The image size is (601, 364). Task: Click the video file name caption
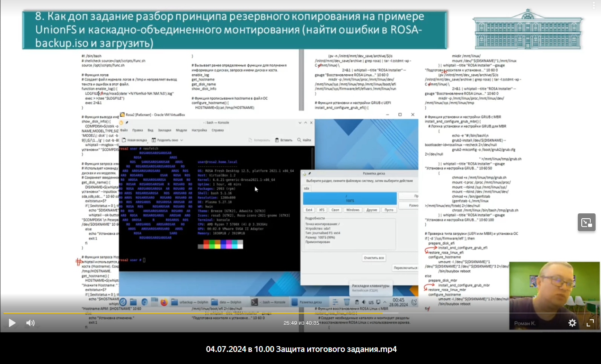pyautogui.click(x=301, y=349)
